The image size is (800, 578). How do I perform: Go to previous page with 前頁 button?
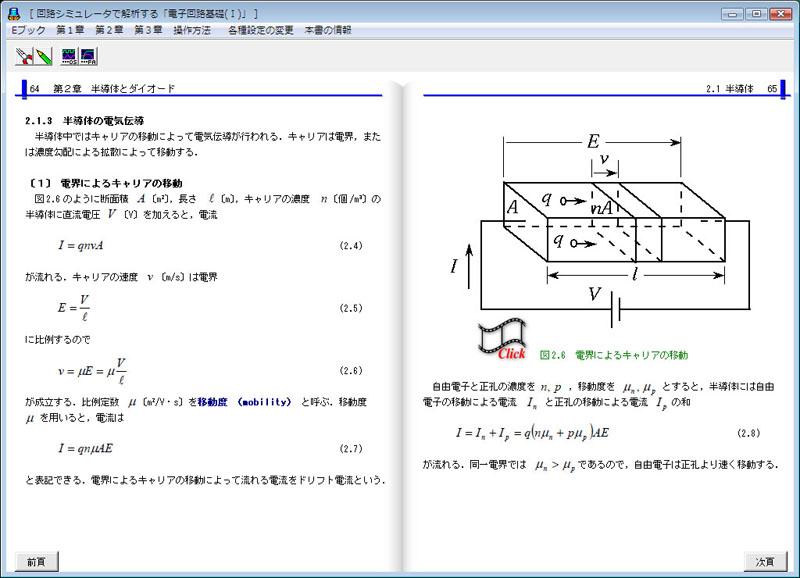point(37,562)
